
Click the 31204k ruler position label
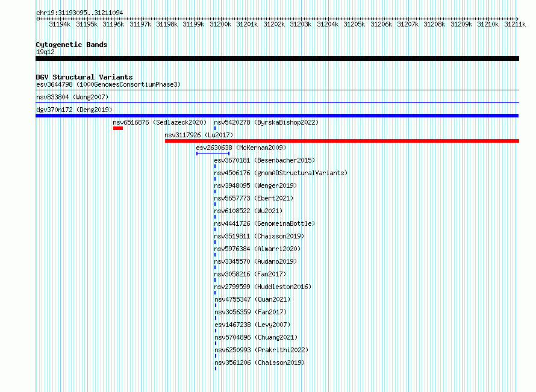(328, 24)
